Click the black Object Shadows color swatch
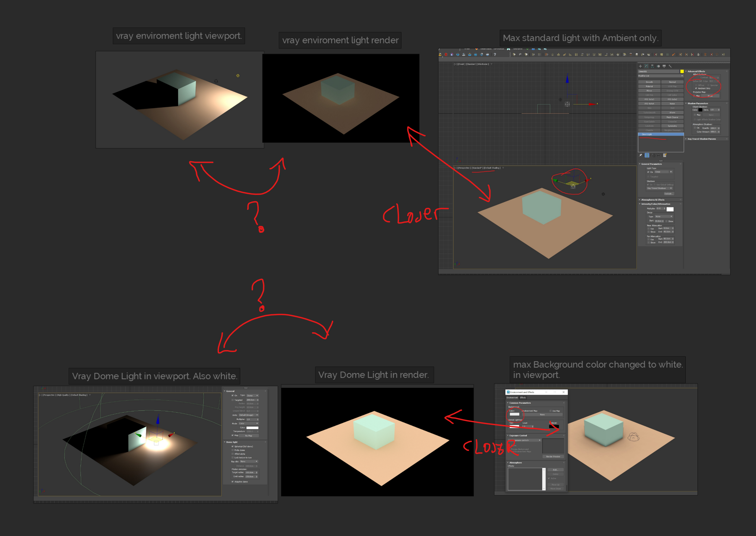This screenshot has height=536, width=756. pos(700,110)
